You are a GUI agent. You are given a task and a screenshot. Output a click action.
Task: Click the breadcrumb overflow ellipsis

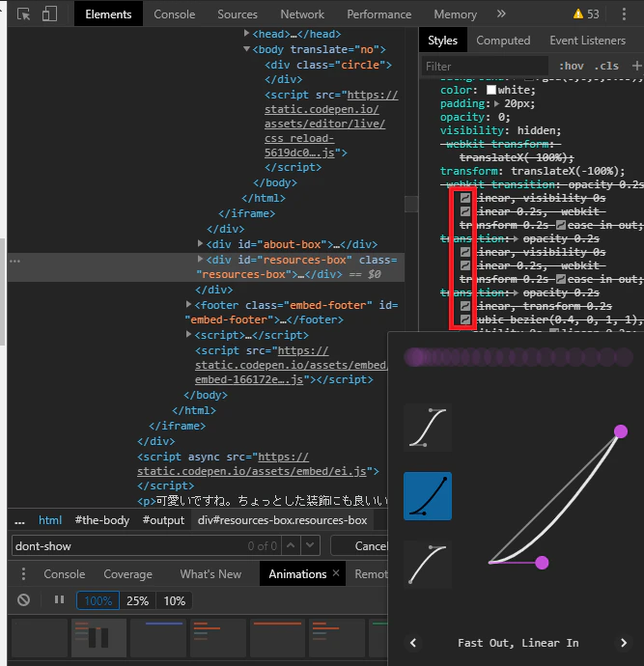pos(19,521)
